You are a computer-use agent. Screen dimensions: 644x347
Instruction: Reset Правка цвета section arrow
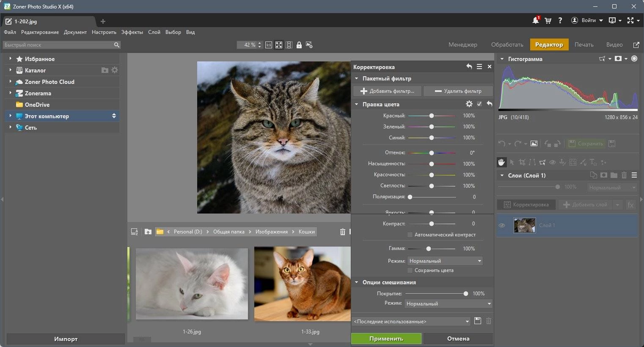(490, 104)
